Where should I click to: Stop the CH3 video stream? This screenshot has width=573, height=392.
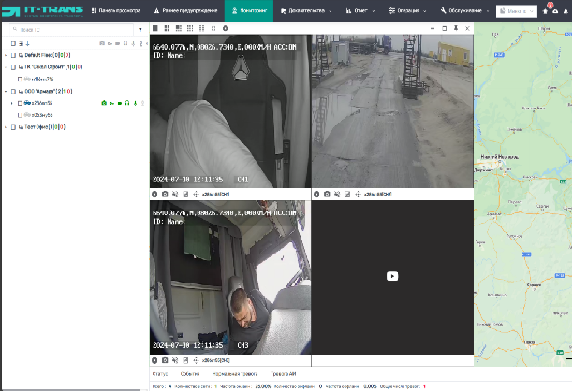154,360
